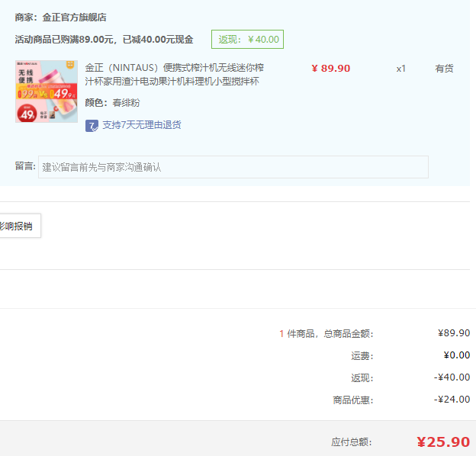Click the 有货 stock status
The image size is (476, 456).
(x=444, y=69)
